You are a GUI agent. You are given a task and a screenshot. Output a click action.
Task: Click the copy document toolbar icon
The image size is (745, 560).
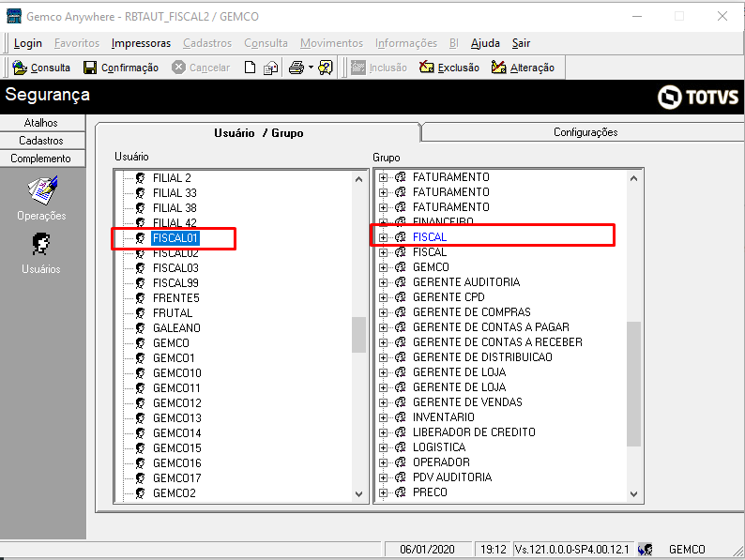(x=271, y=68)
